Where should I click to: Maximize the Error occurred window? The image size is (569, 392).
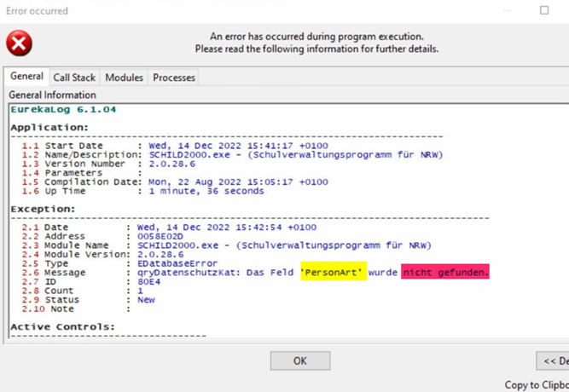pyautogui.click(x=544, y=10)
